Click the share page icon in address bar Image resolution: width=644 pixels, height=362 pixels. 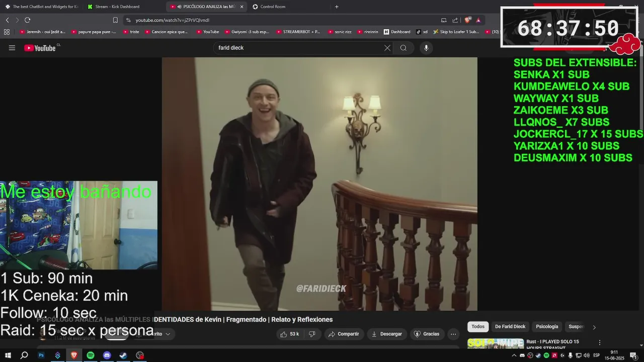point(455,20)
